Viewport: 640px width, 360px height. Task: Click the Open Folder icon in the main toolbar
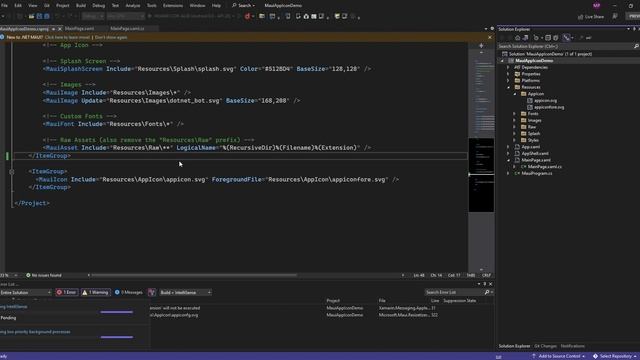pos(31,16)
